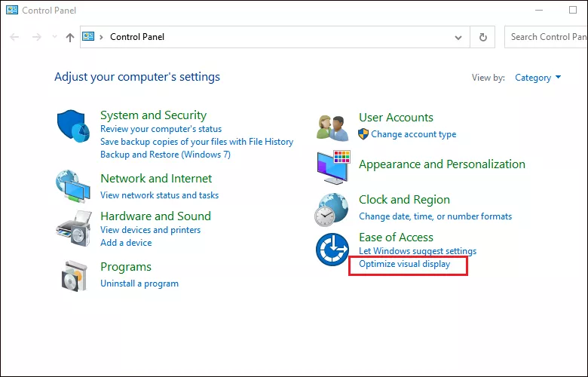Screen dimensions: 588x377
Task: Open the Appearance and Personalization monitor icon
Action: 333,167
